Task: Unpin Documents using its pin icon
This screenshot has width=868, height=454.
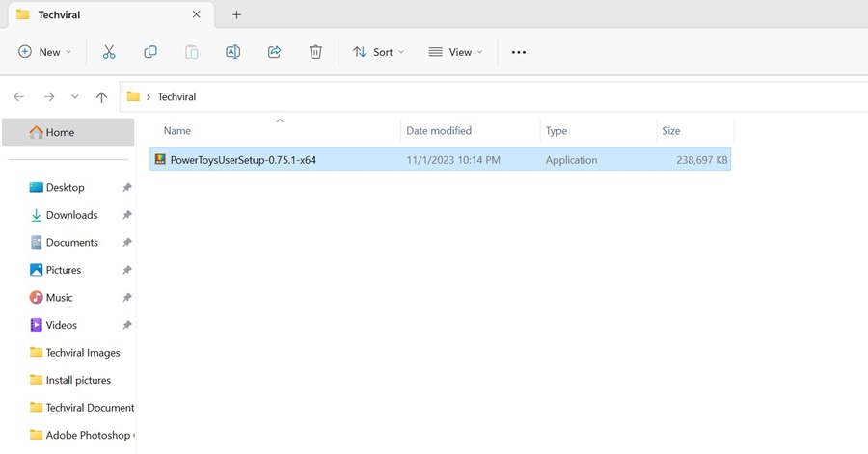Action: point(126,242)
